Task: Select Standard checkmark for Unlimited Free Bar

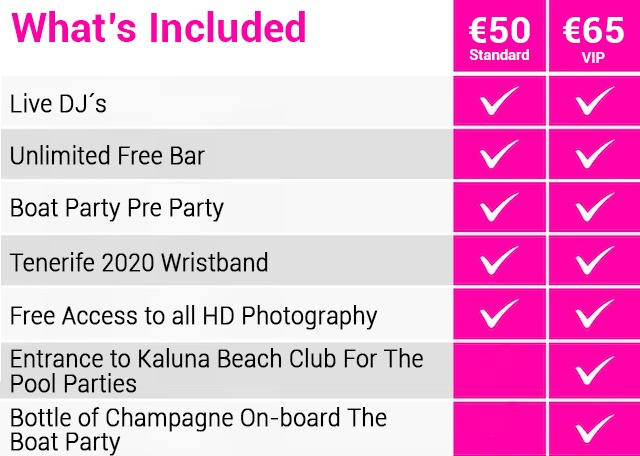Action: click(x=499, y=154)
